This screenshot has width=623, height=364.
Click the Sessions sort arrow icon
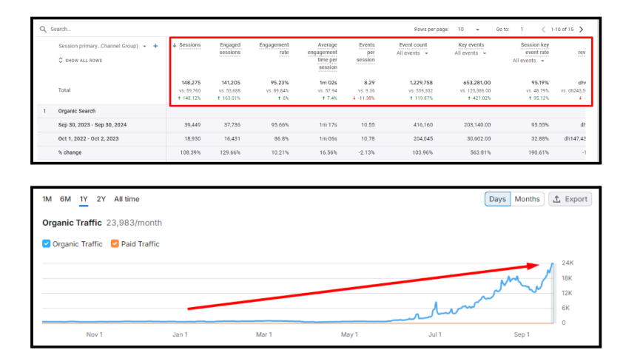175,45
